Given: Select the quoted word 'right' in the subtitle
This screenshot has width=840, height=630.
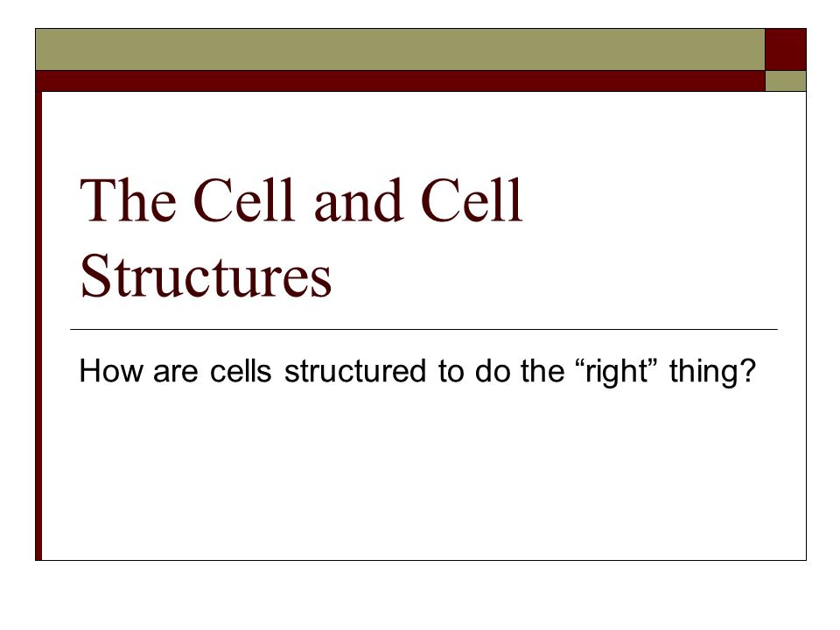Looking at the screenshot, I should pos(617,371).
